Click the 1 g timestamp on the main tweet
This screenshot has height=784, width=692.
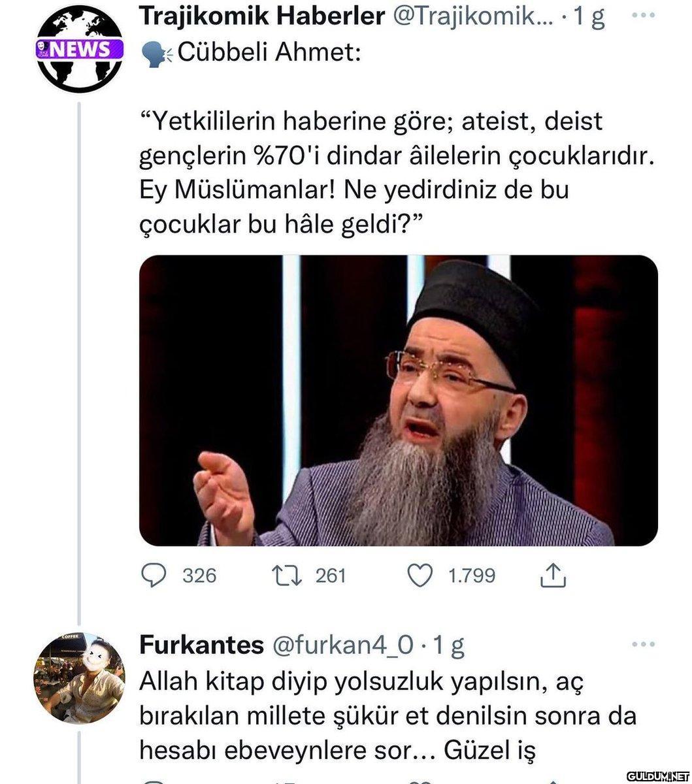point(589,17)
